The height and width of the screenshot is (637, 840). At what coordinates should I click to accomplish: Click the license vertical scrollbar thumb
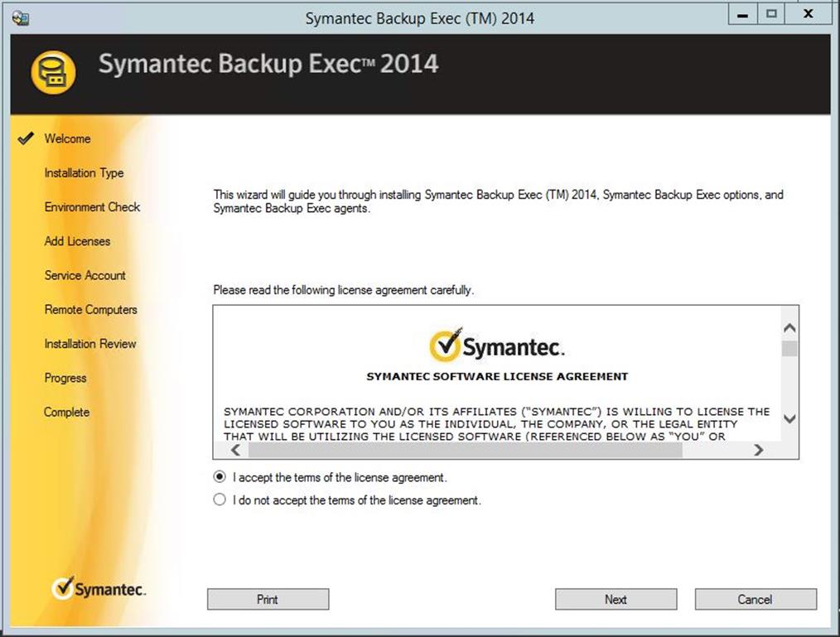pos(789,349)
